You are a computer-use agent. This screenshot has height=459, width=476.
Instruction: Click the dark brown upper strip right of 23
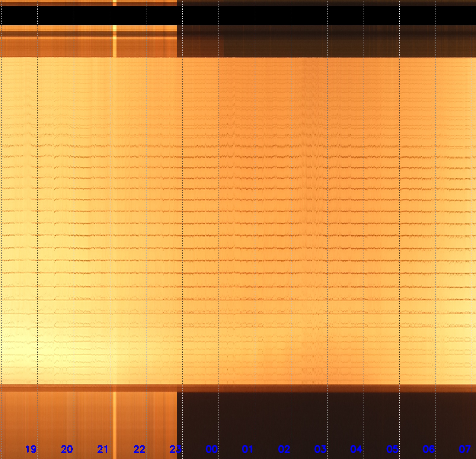(x=326, y=42)
